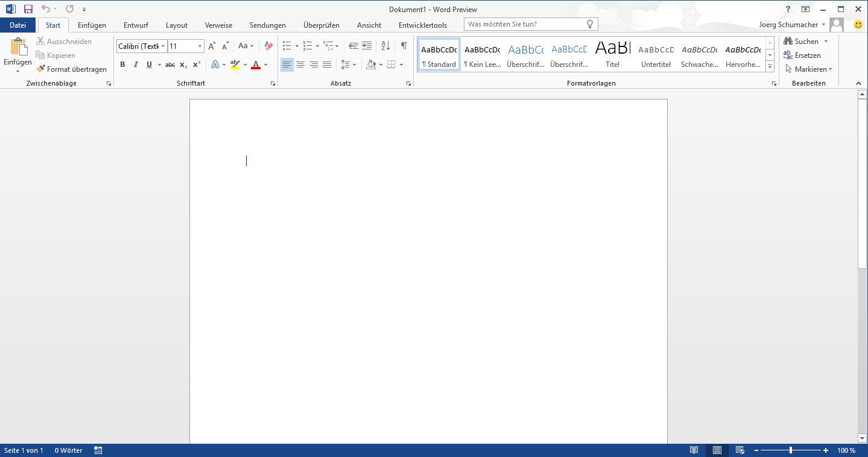Click the save floppy disk icon

(x=28, y=9)
